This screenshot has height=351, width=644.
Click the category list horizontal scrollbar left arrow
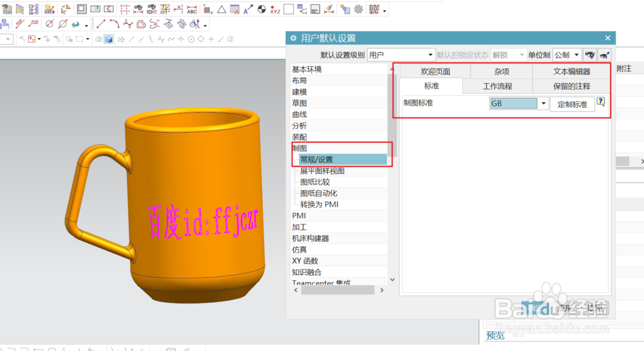(296, 290)
